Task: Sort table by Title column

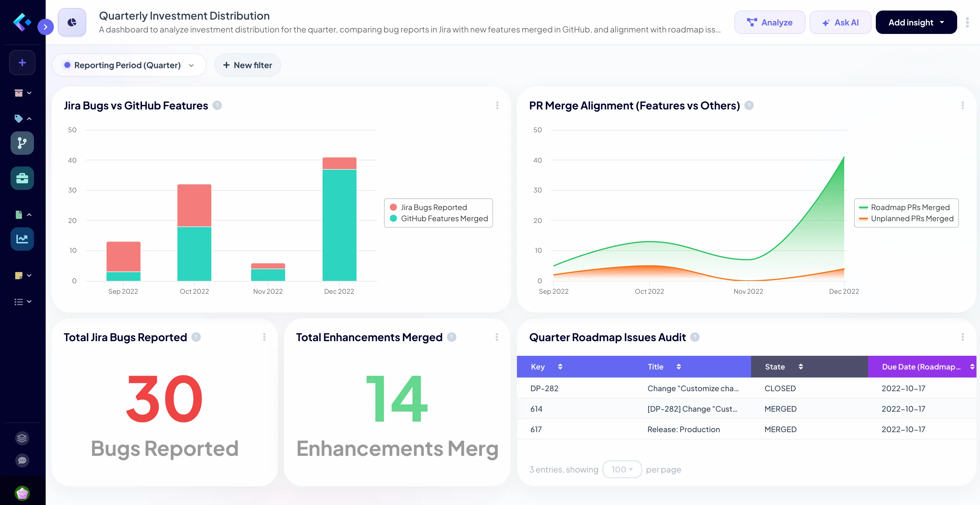Action: tap(679, 367)
